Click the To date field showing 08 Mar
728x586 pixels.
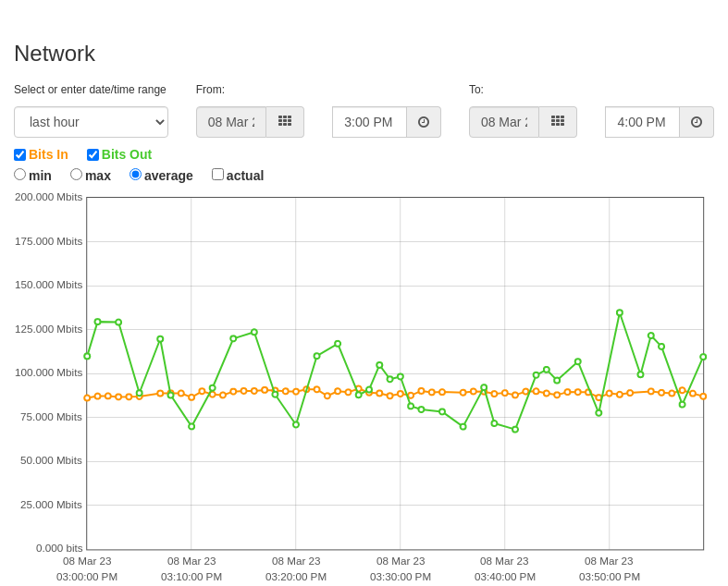tap(504, 122)
